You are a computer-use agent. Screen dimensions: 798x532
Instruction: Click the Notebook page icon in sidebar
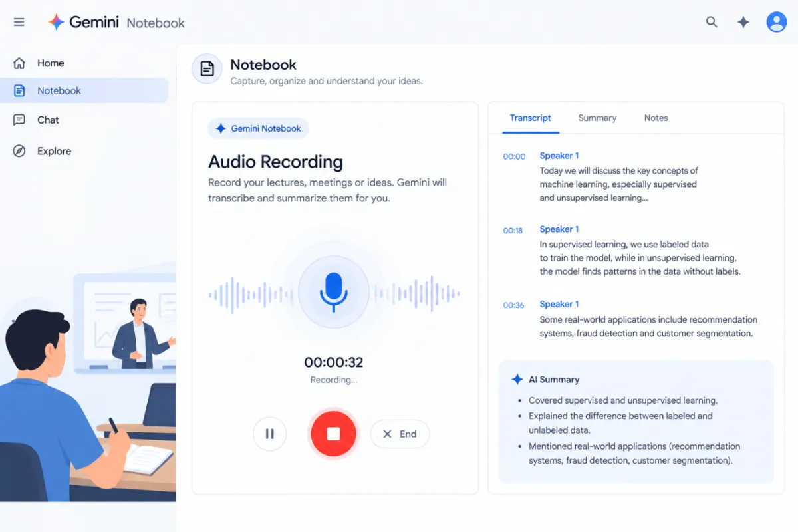click(x=19, y=91)
